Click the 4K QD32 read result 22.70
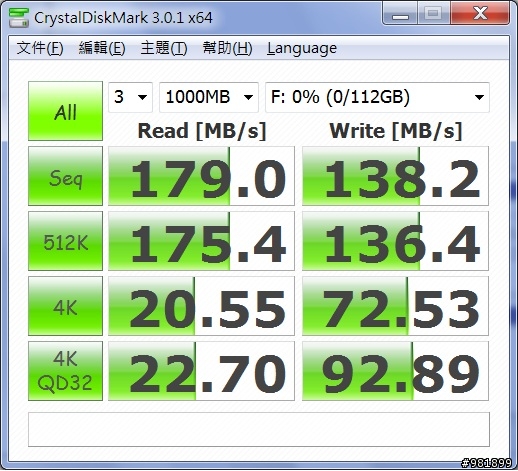 coord(201,371)
